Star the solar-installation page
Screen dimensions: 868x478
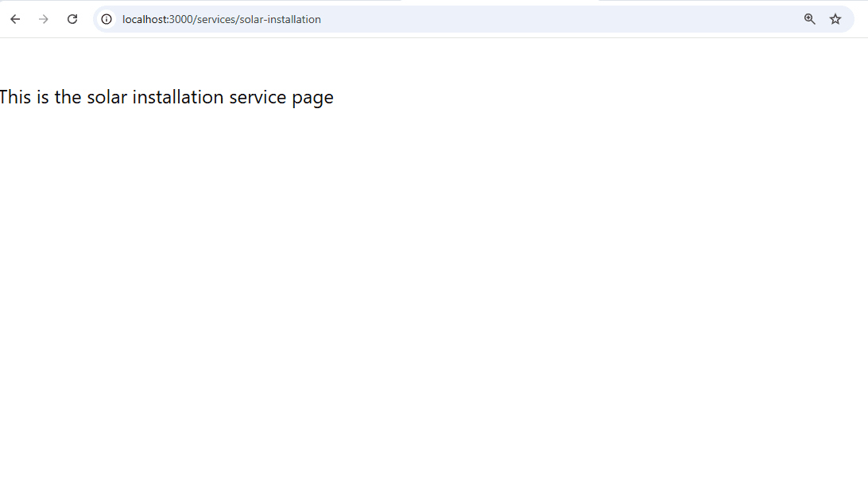tap(835, 18)
